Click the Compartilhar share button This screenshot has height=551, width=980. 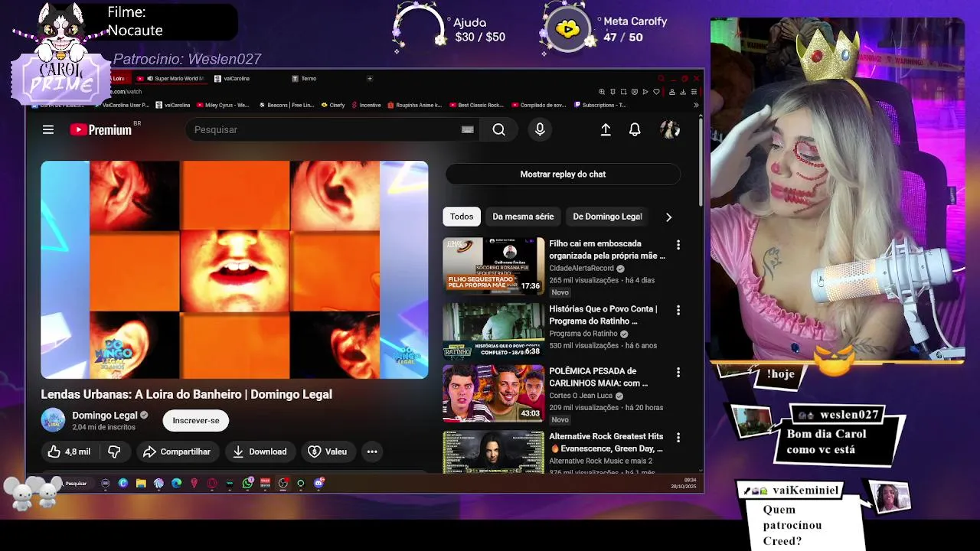point(177,452)
